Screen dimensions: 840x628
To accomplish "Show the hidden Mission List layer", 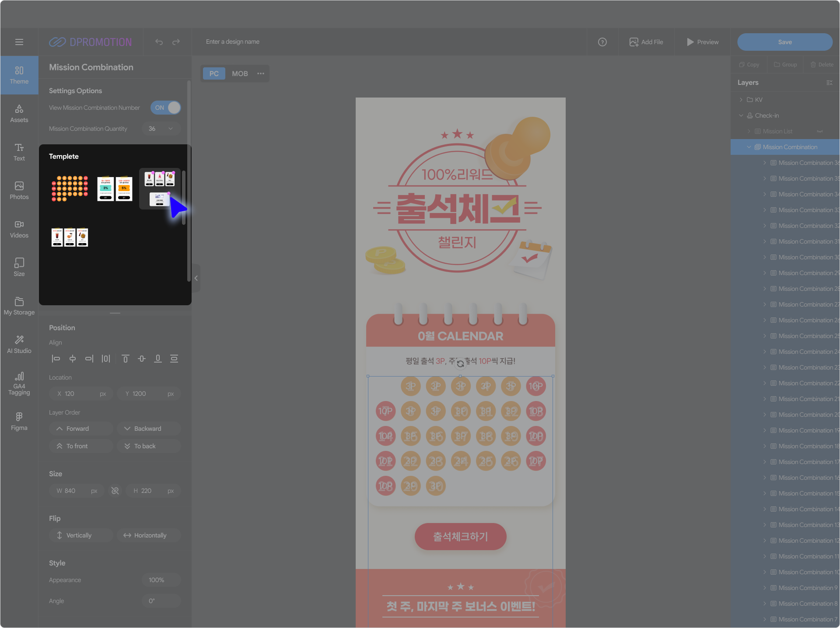I will (x=820, y=131).
